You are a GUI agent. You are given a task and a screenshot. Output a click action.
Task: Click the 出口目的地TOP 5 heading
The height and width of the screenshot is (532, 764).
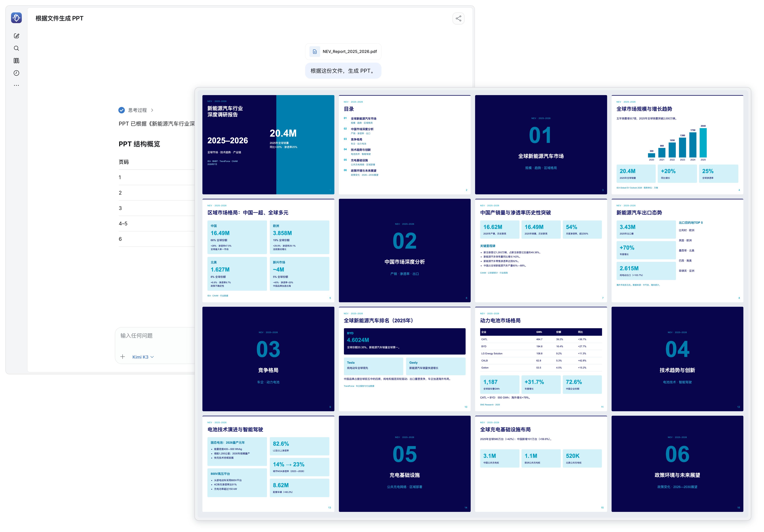click(690, 223)
